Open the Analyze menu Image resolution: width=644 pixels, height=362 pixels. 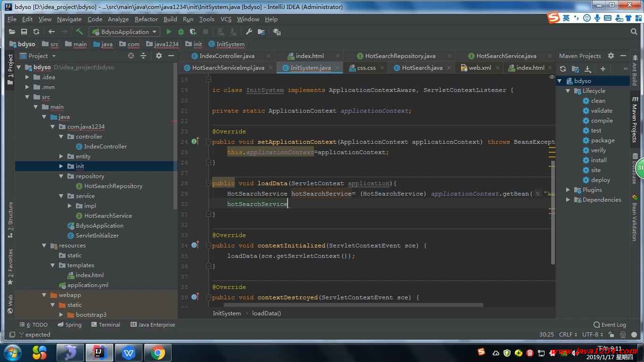[x=118, y=19]
